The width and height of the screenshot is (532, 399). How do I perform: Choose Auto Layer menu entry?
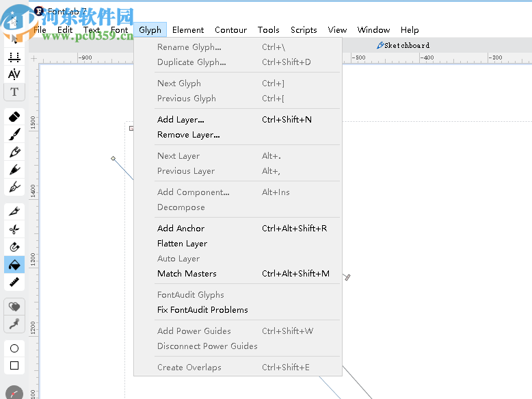tap(238, 259)
